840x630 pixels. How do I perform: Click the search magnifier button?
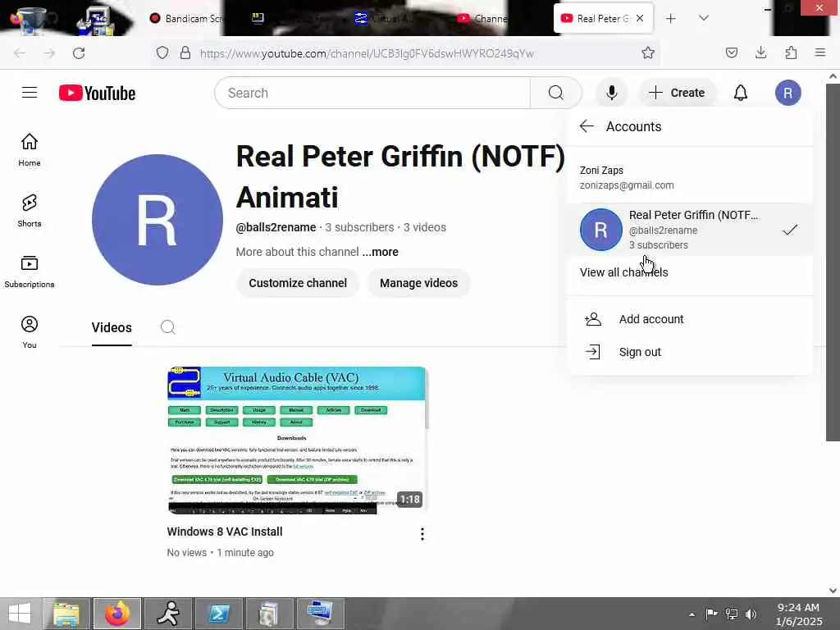pyautogui.click(x=555, y=93)
